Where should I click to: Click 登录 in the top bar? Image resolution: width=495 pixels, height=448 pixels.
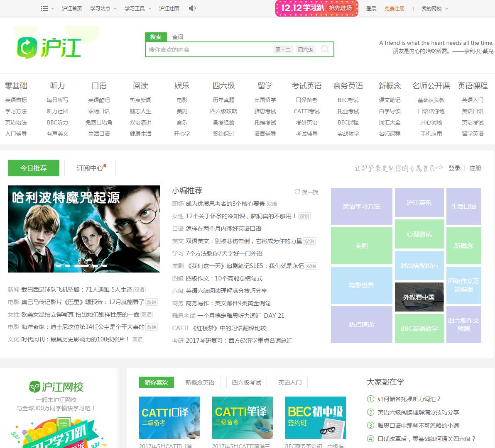pos(371,9)
